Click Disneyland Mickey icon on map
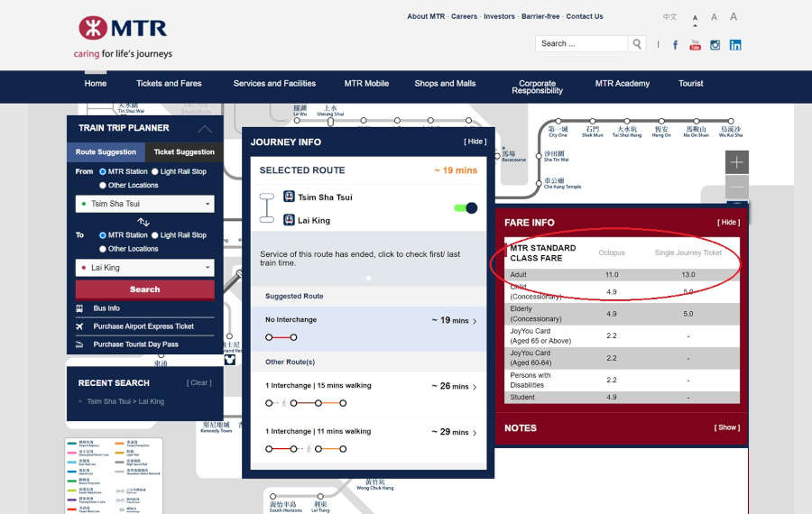 point(230,359)
